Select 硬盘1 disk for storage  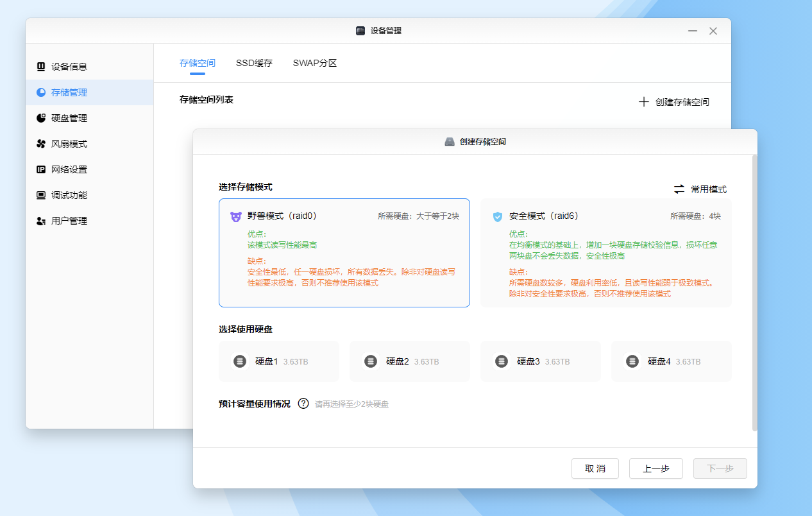279,361
